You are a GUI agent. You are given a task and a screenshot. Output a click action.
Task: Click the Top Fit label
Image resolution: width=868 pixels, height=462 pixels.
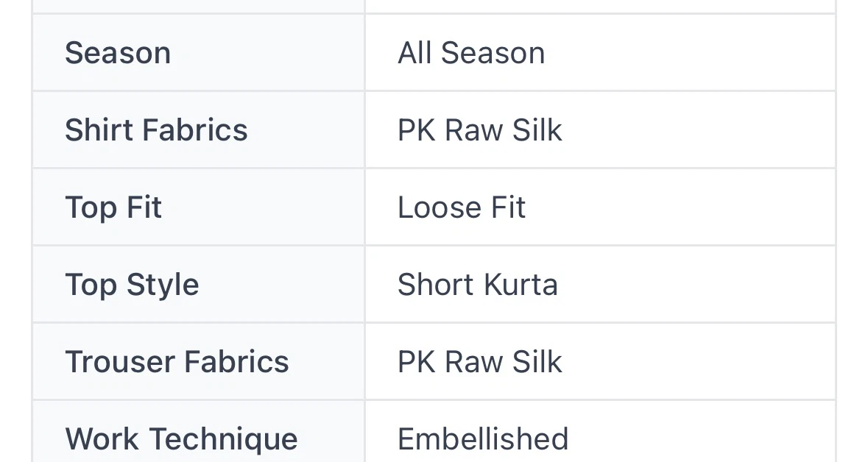coord(113,208)
